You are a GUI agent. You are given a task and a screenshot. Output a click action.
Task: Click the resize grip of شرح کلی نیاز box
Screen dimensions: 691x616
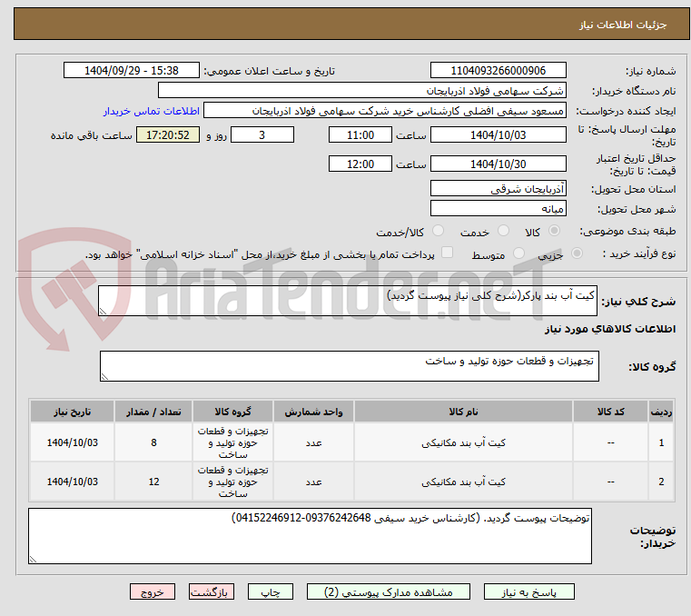click(x=103, y=312)
